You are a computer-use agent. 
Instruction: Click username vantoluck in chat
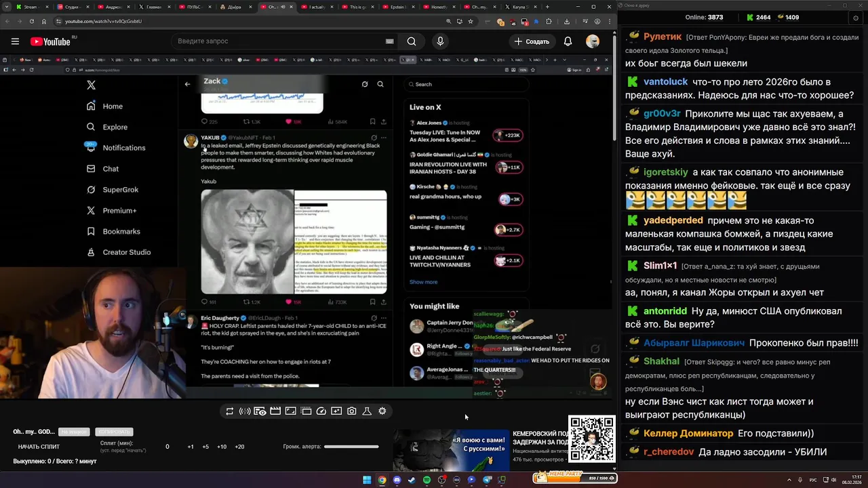point(666,81)
